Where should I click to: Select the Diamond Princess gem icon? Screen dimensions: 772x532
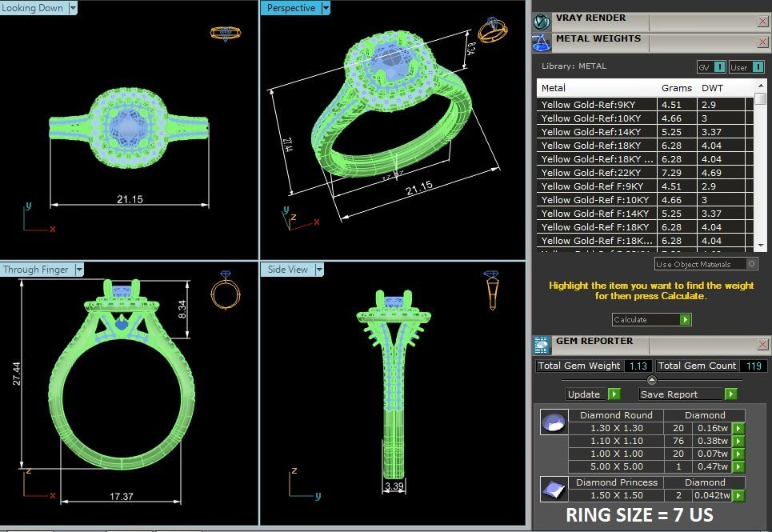[553, 489]
